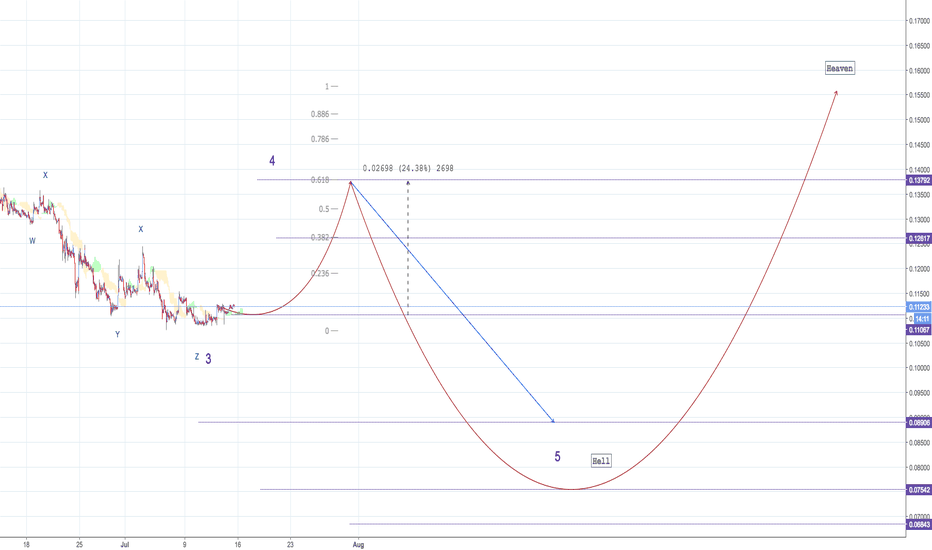This screenshot has height=550, width=932.
Task: Click the 0.11067 price tag on axis
Action: click(919, 329)
